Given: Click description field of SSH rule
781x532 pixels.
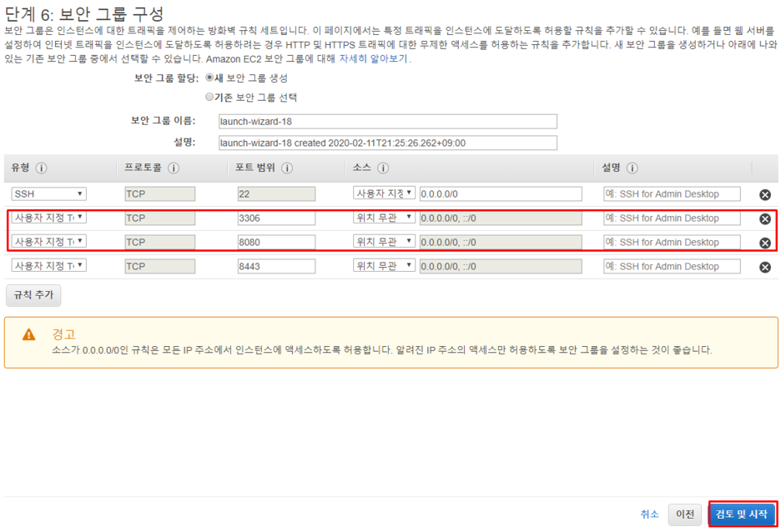Looking at the screenshot, I should 672,194.
